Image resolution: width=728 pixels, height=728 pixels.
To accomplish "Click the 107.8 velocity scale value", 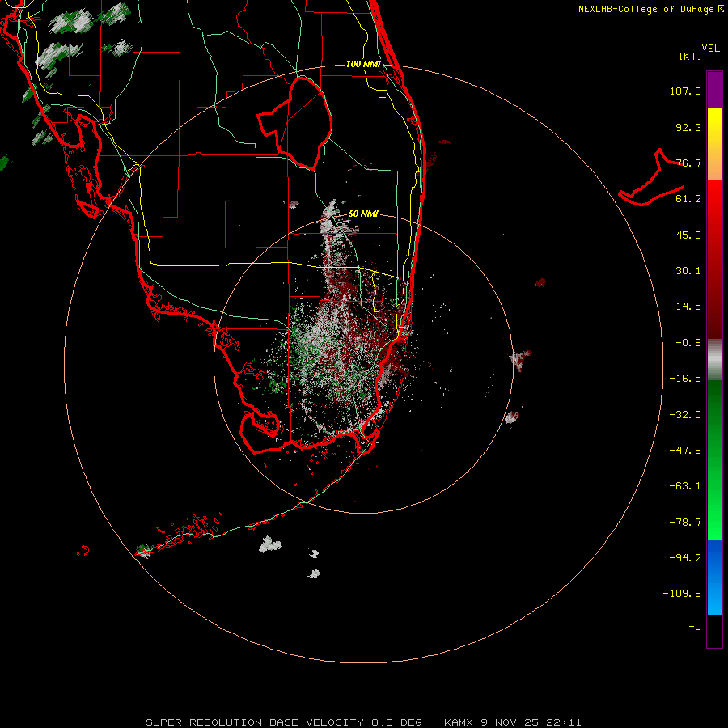I will [685, 91].
